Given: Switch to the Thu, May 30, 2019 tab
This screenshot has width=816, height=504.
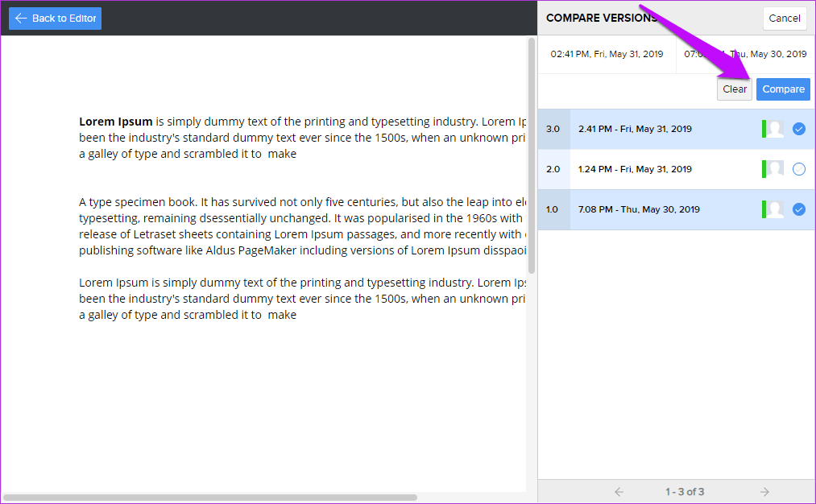Looking at the screenshot, I should [x=745, y=55].
